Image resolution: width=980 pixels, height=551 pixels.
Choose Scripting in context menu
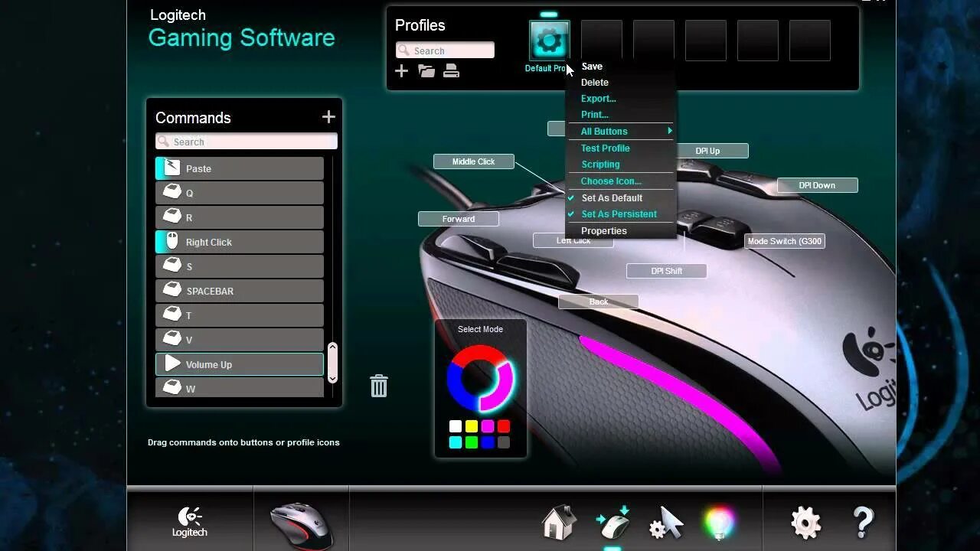click(600, 165)
